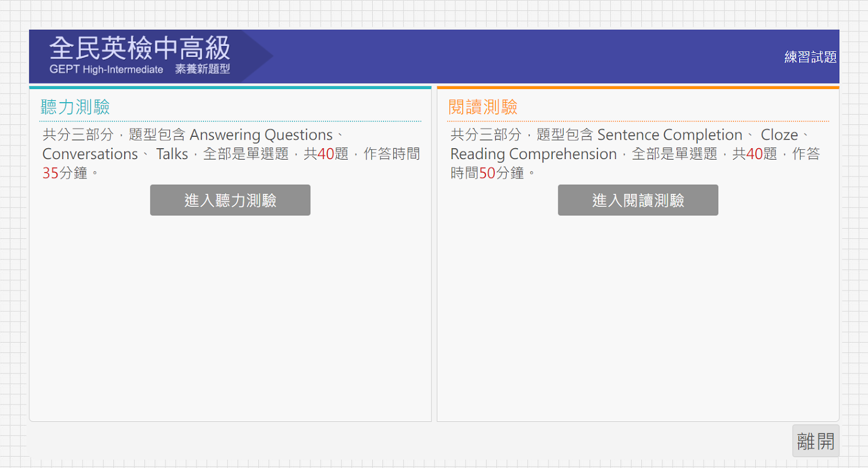Click the 練習試題 label in header
This screenshot has height=468, width=868.
pos(810,57)
